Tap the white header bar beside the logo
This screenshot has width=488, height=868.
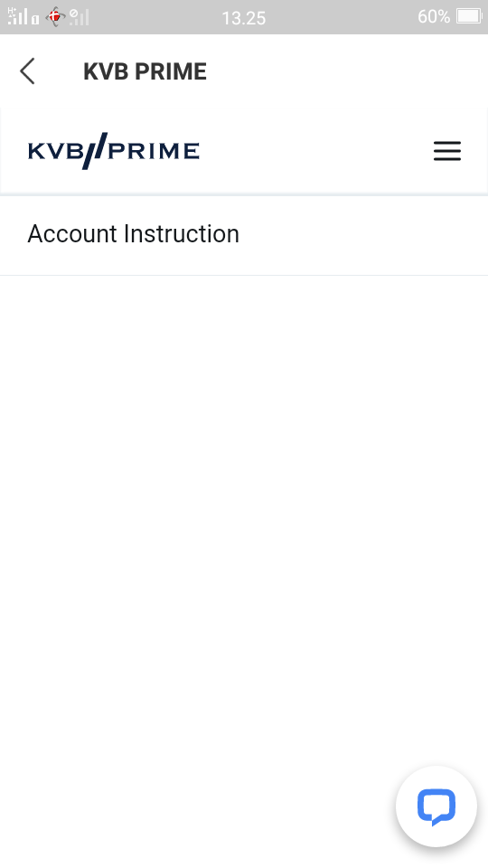[x=315, y=151]
